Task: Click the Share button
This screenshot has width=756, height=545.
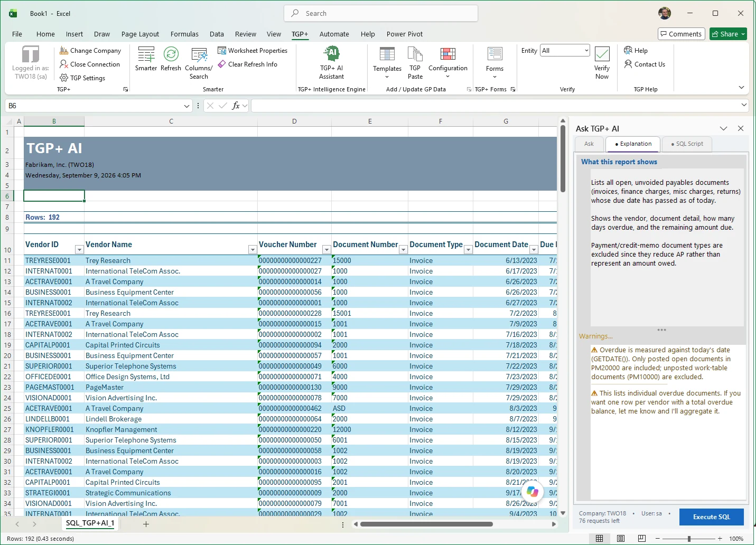Action: (x=728, y=34)
